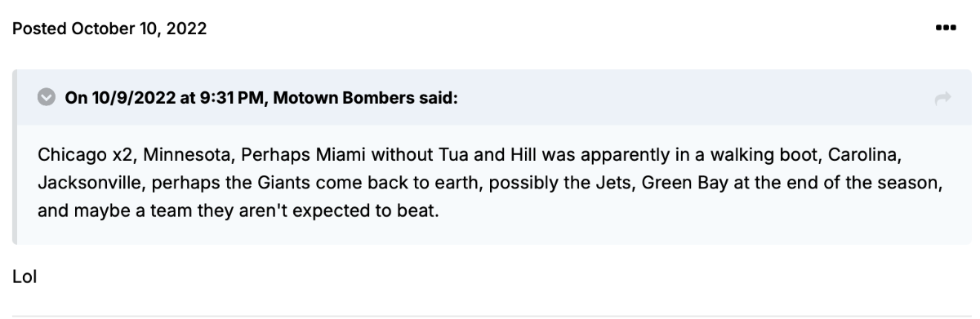The image size is (980, 319).
Task: Open the three-dot post options menu
Action: click(x=946, y=28)
